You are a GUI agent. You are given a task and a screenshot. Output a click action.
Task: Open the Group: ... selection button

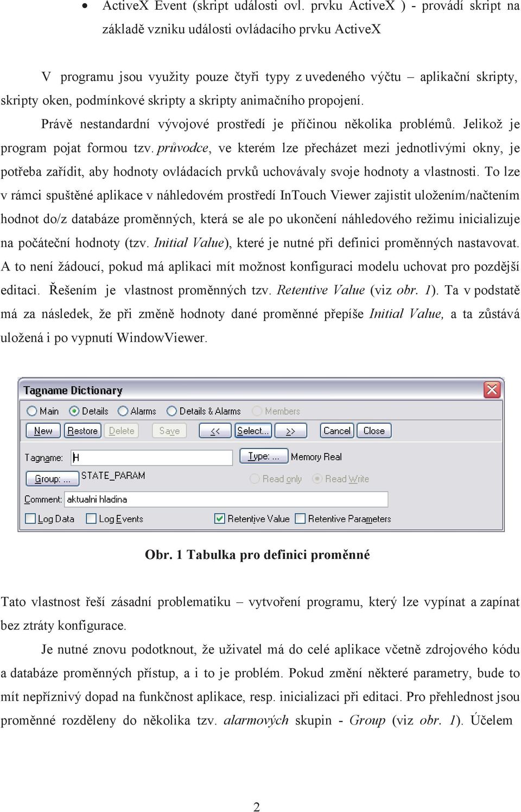[53, 479]
